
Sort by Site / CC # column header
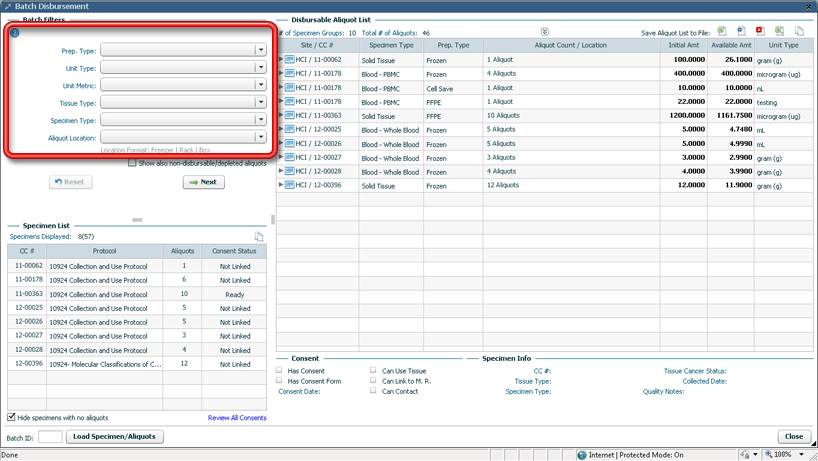pos(318,45)
